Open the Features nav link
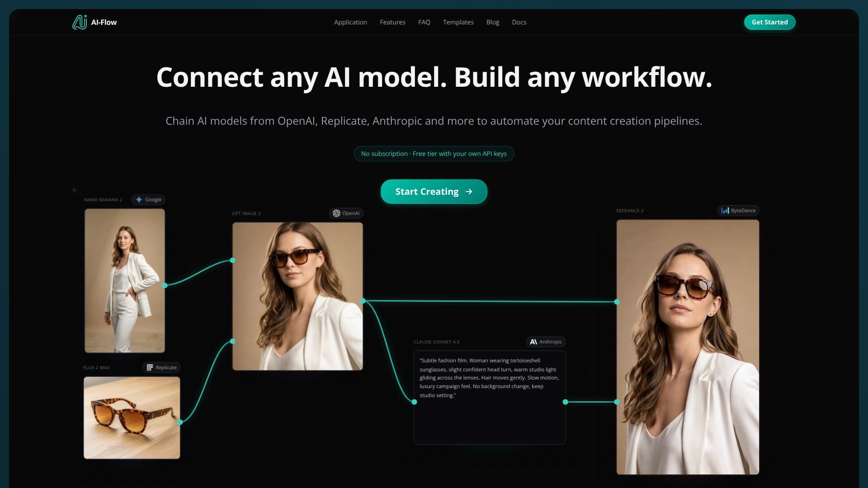 392,22
